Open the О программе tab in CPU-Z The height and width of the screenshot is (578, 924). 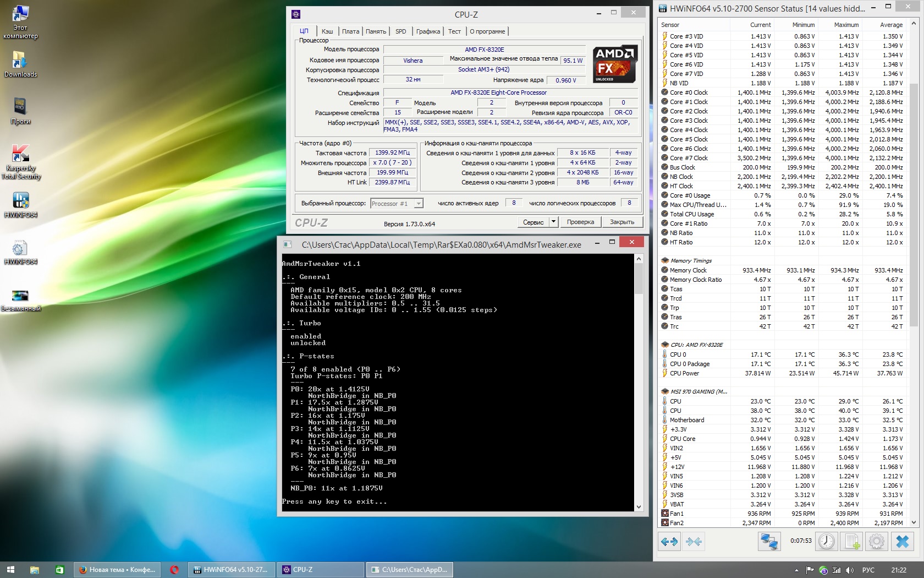point(487,31)
